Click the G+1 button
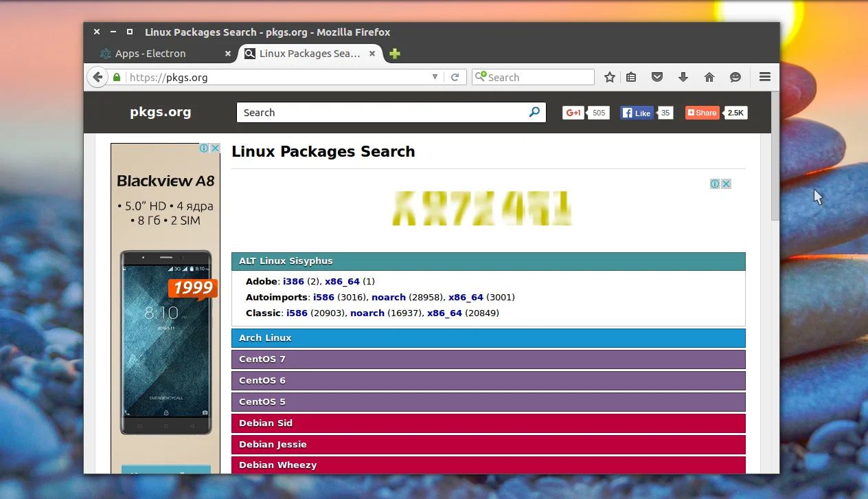Screen dimensions: 868x499 [x=573, y=113]
